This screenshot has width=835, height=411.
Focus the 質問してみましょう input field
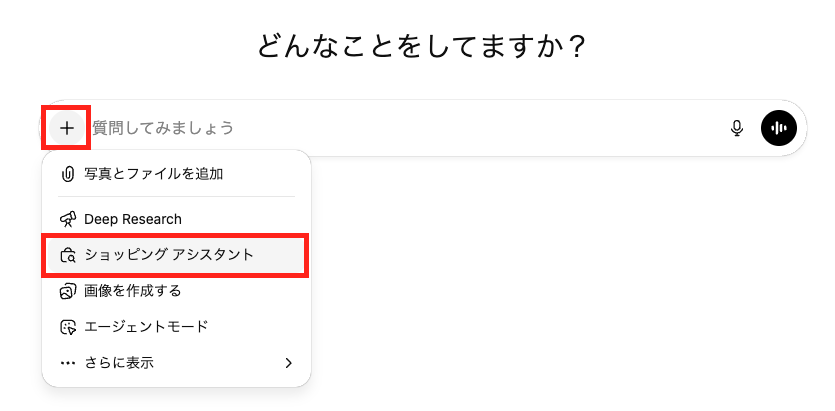(300, 128)
